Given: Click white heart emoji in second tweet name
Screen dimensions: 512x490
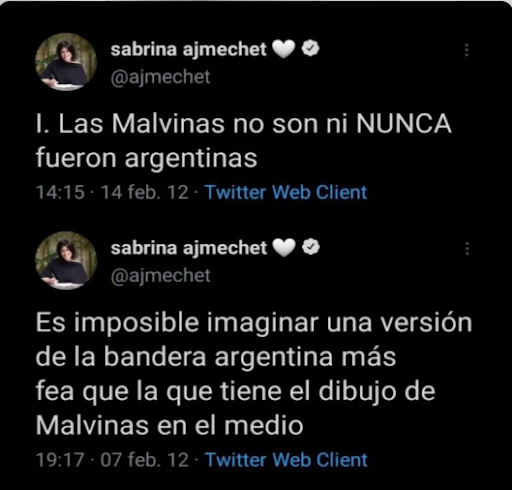Looking at the screenshot, I should (284, 248).
